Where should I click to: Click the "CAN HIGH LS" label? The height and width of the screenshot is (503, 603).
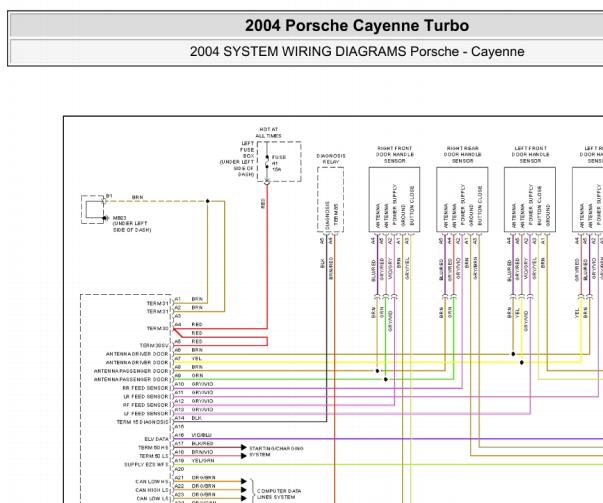point(152,490)
